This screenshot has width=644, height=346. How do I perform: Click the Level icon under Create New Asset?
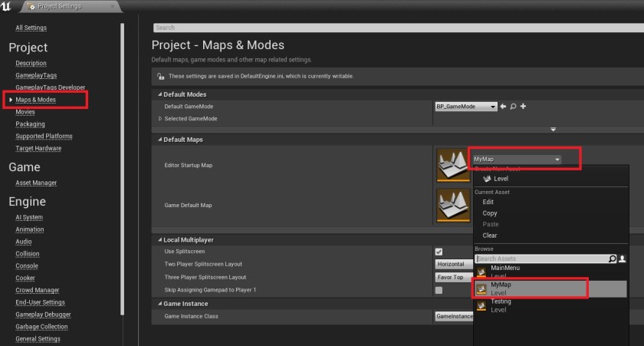click(x=486, y=178)
